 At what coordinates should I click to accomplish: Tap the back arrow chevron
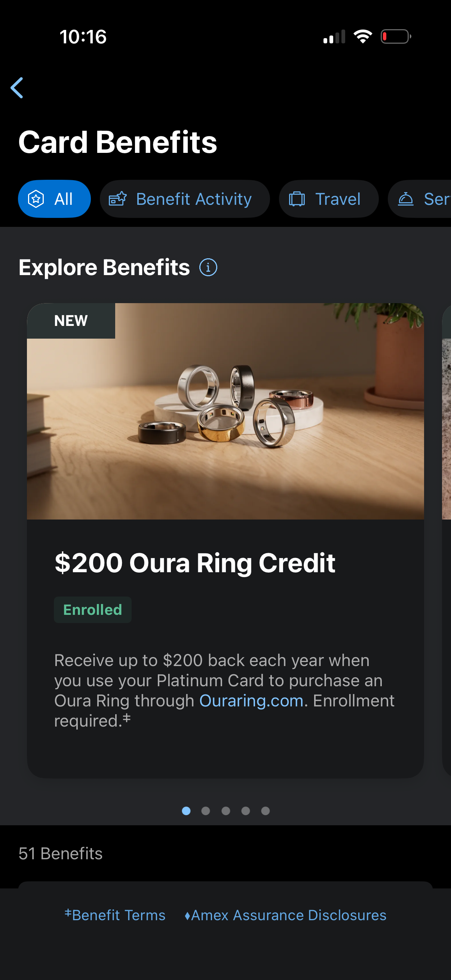point(17,88)
